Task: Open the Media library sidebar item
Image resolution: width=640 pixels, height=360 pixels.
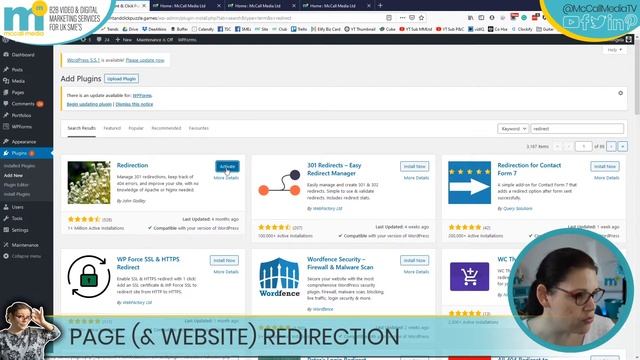Action: pos(18,81)
